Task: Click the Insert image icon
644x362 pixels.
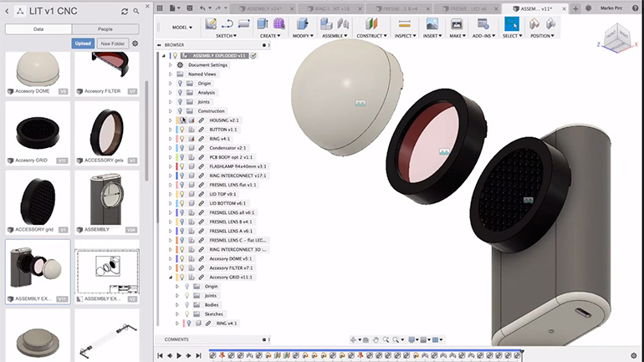Action: point(432,23)
